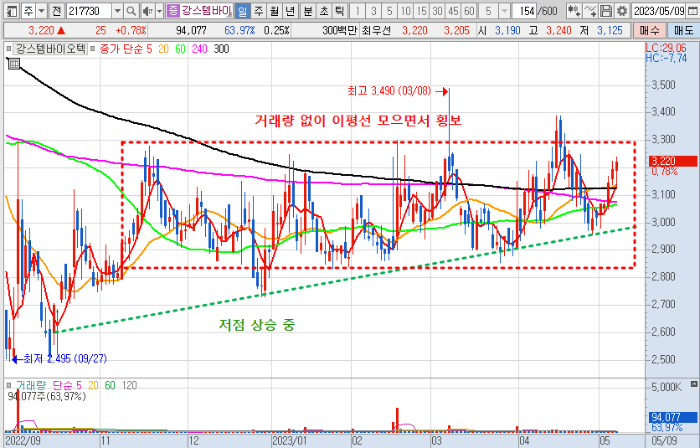Open the calendar date picker icon

click(x=693, y=11)
